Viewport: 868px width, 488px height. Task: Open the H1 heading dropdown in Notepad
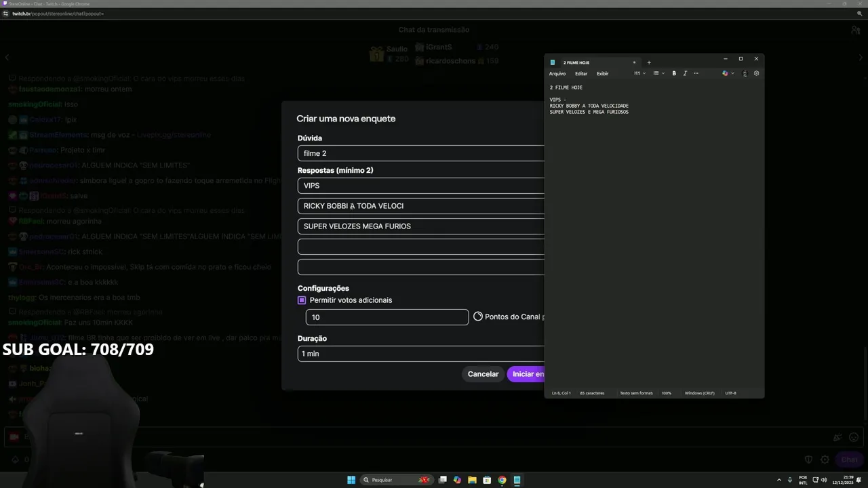coord(639,73)
